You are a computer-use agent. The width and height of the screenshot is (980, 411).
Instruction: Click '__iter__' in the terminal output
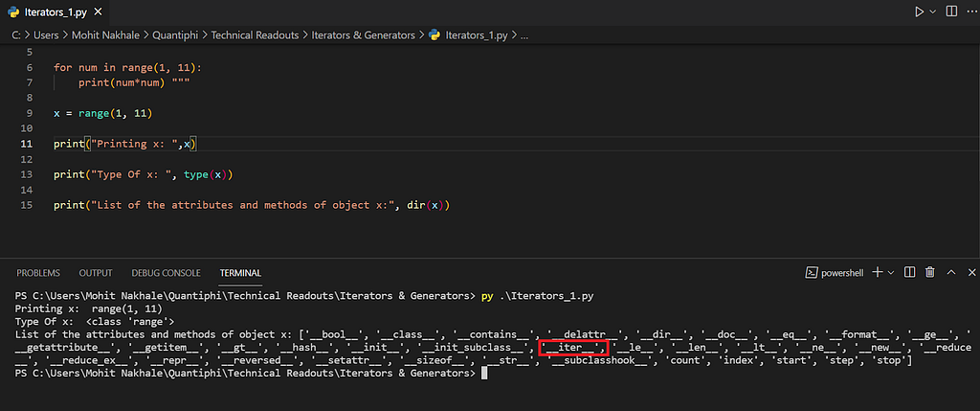[x=572, y=347]
